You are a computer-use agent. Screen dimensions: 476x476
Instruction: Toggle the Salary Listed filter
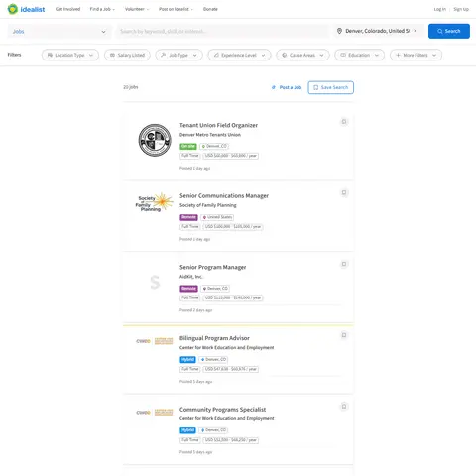tap(127, 55)
